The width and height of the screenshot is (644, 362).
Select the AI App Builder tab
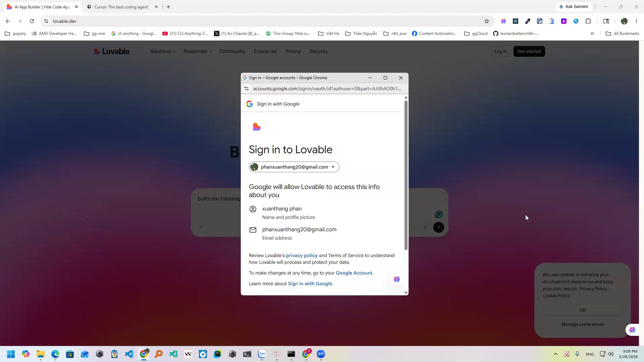coord(42,7)
